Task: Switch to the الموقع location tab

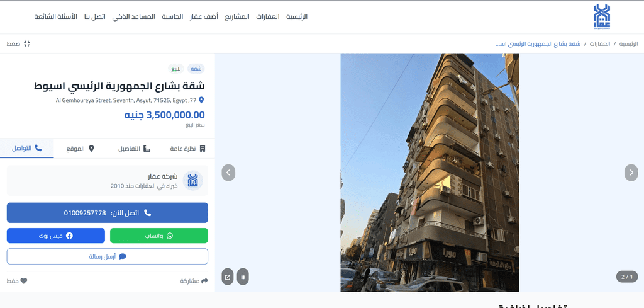Action: (80, 148)
